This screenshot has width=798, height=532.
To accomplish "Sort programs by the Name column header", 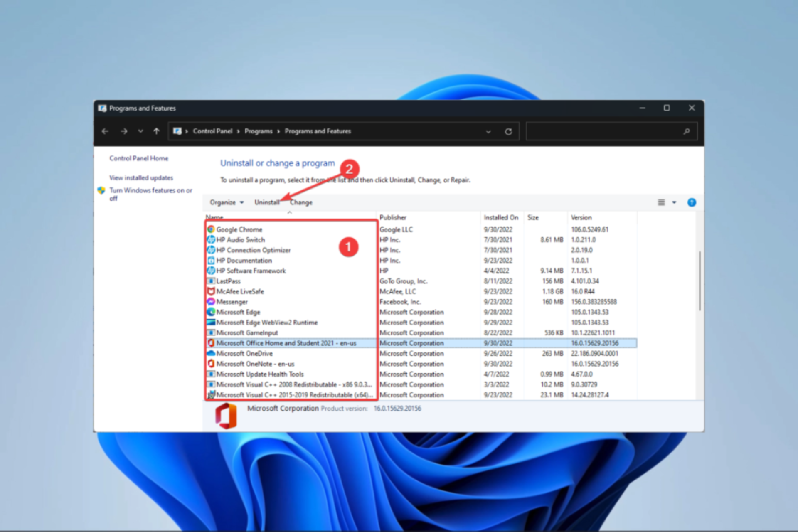I will pos(214,217).
